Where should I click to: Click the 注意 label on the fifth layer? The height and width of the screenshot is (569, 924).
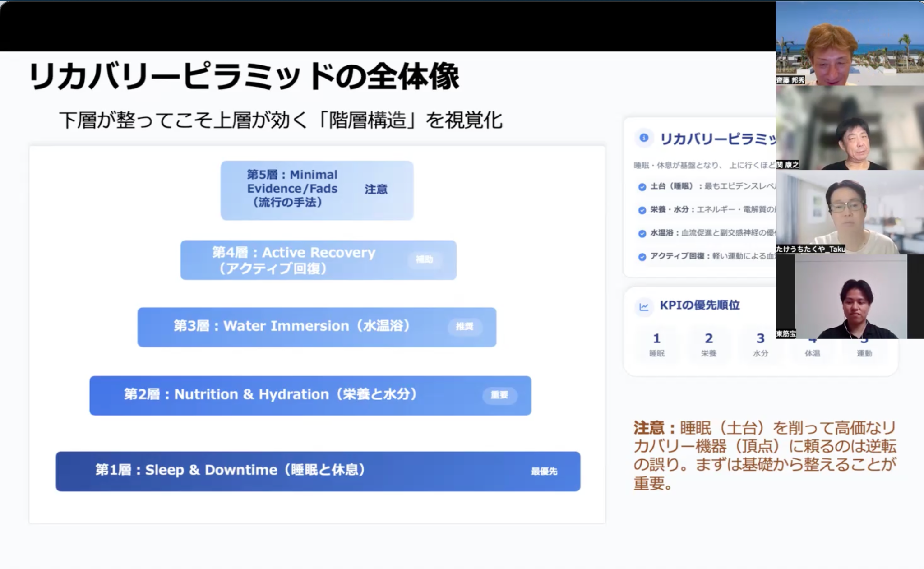(x=376, y=189)
